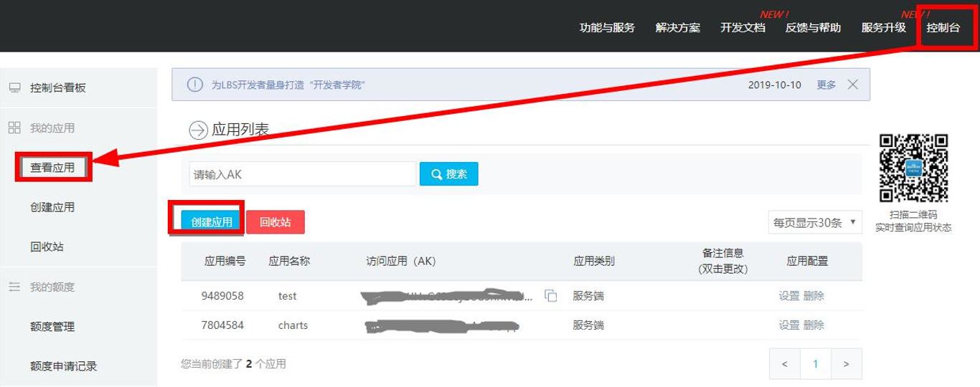Click the 应用类别 column header
980x387 pixels.
(x=594, y=261)
